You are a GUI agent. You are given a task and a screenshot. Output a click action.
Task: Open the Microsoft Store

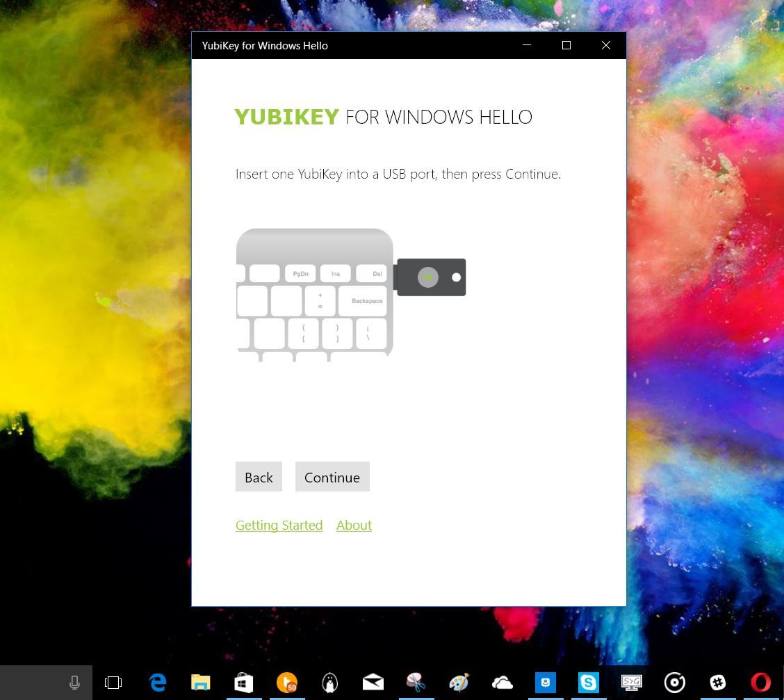tap(243, 682)
